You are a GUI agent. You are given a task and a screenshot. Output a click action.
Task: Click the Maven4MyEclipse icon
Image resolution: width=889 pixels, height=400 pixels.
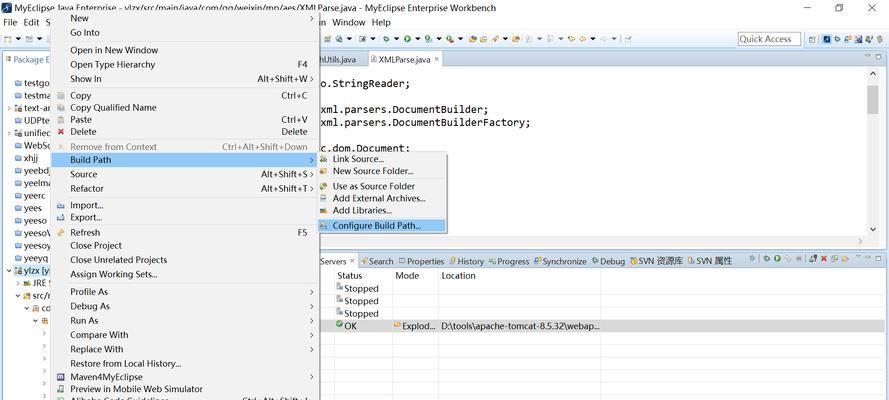coord(61,377)
